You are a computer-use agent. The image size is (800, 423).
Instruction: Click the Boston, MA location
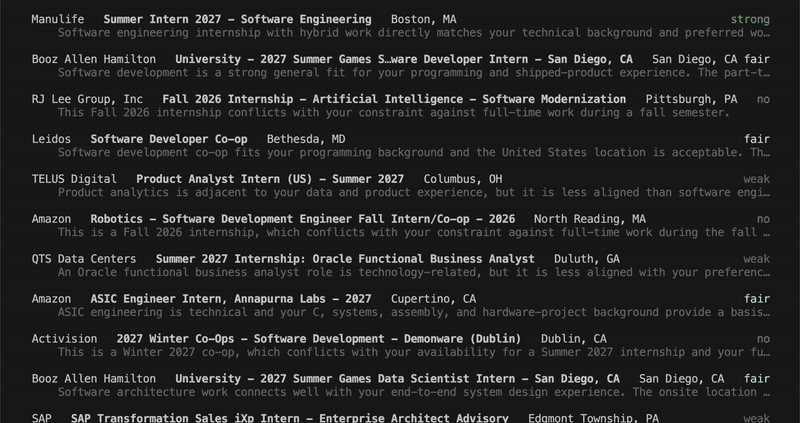[423, 19]
